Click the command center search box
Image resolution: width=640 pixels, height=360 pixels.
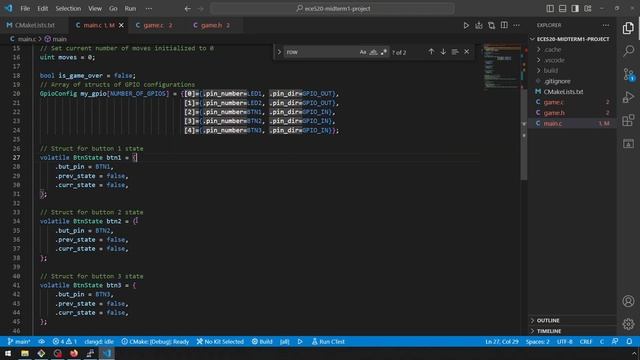(x=332, y=9)
